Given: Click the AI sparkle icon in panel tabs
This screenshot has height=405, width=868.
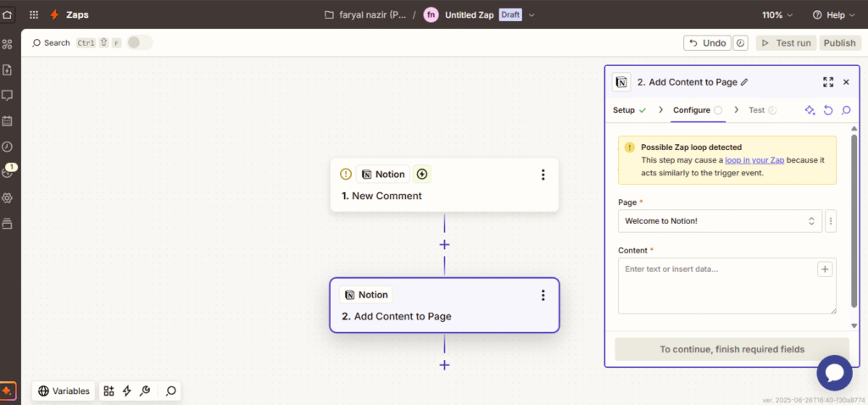Looking at the screenshot, I should (810, 110).
